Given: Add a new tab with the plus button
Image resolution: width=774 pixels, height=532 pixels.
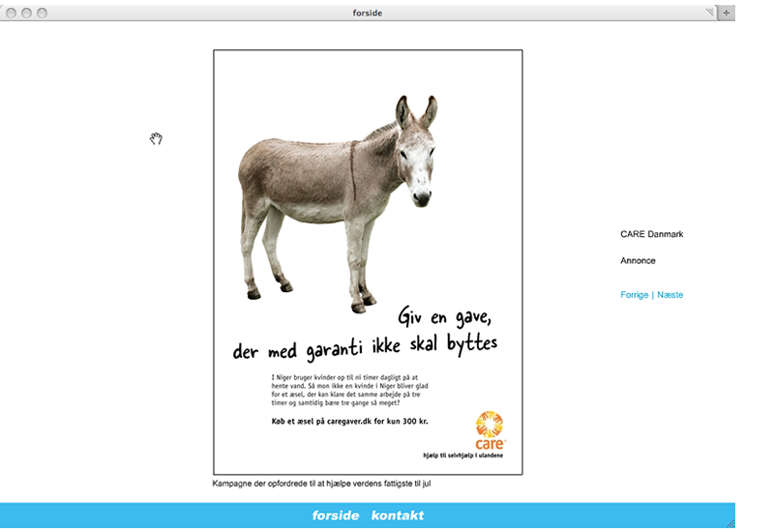Looking at the screenshot, I should (726, 13).
